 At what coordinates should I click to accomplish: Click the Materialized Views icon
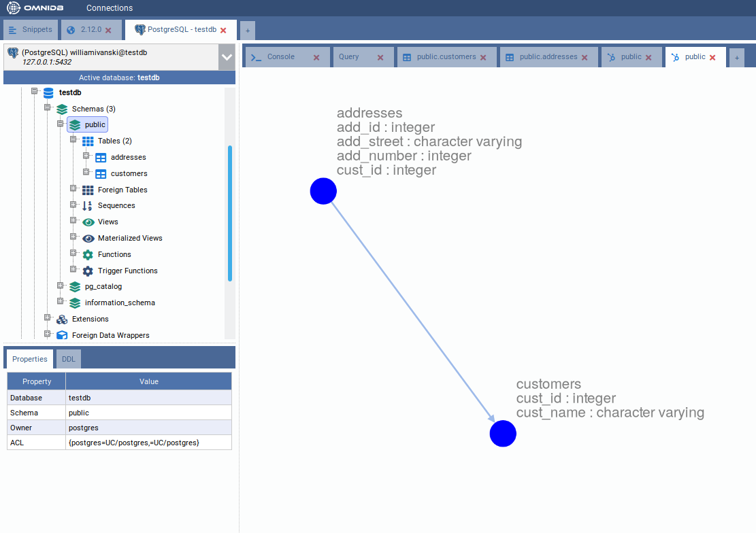pos(88,239)
